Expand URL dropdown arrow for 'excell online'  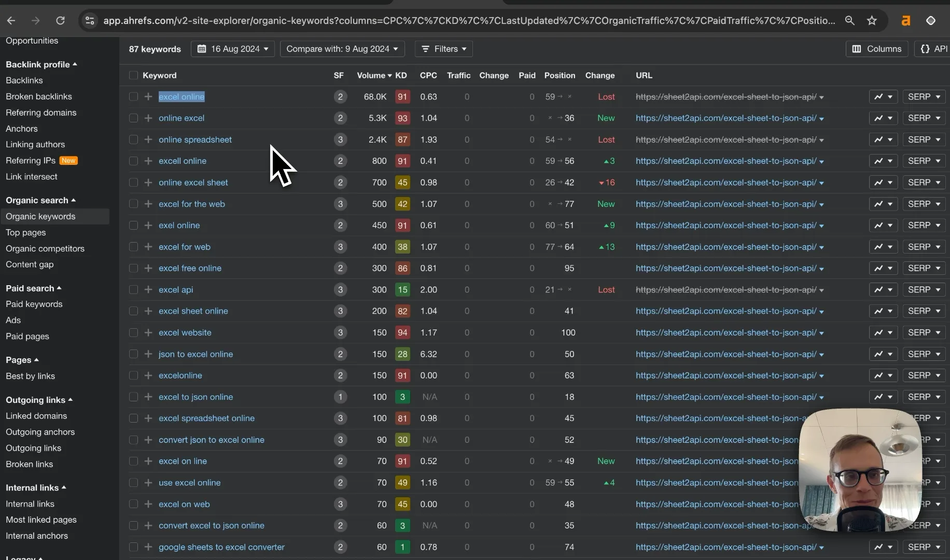[821, 162]
